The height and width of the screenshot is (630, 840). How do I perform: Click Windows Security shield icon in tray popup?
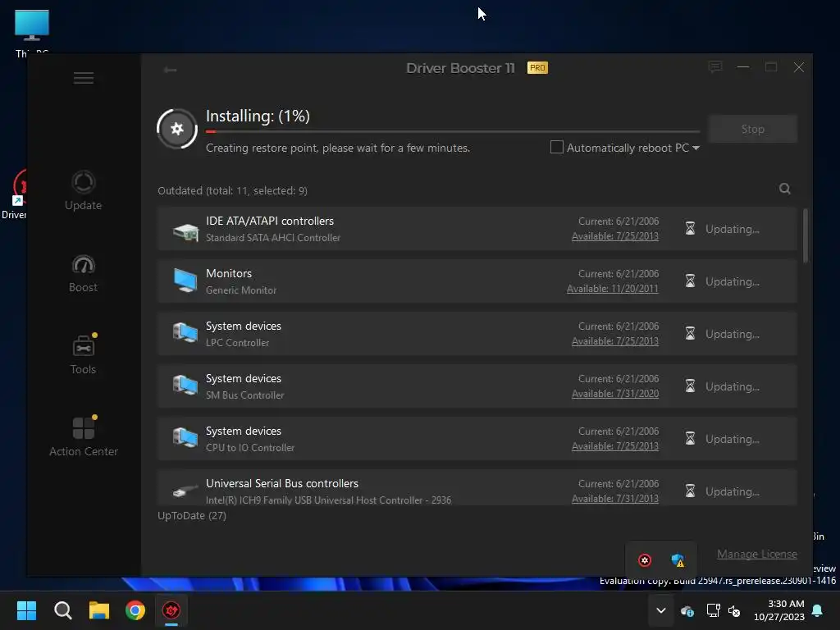click(x=678, y=560)
